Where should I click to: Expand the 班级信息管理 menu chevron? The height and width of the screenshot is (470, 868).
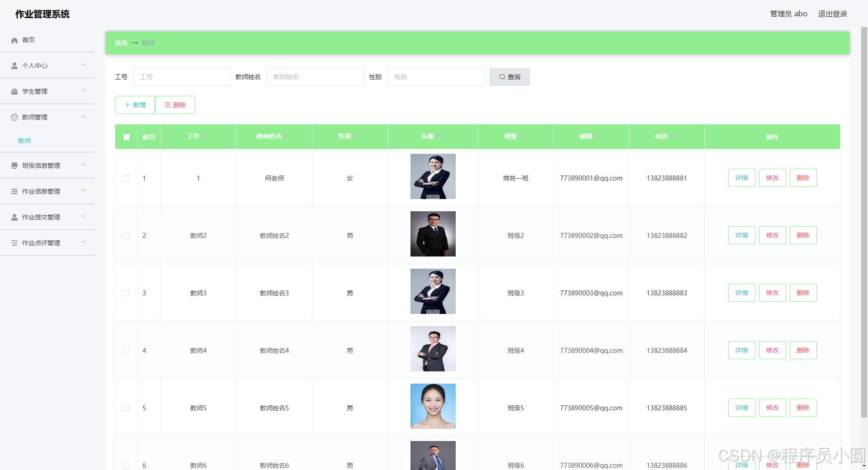click(x=83, y=165)
